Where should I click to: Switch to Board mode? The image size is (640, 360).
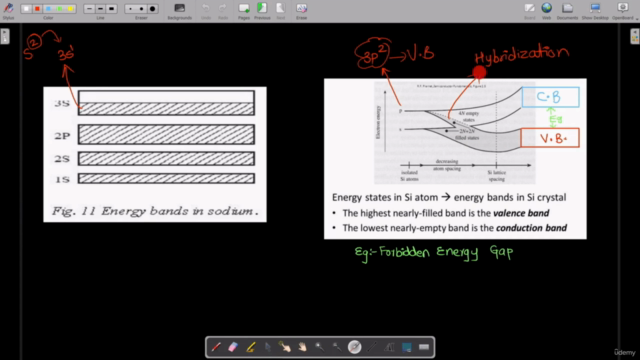529,10
